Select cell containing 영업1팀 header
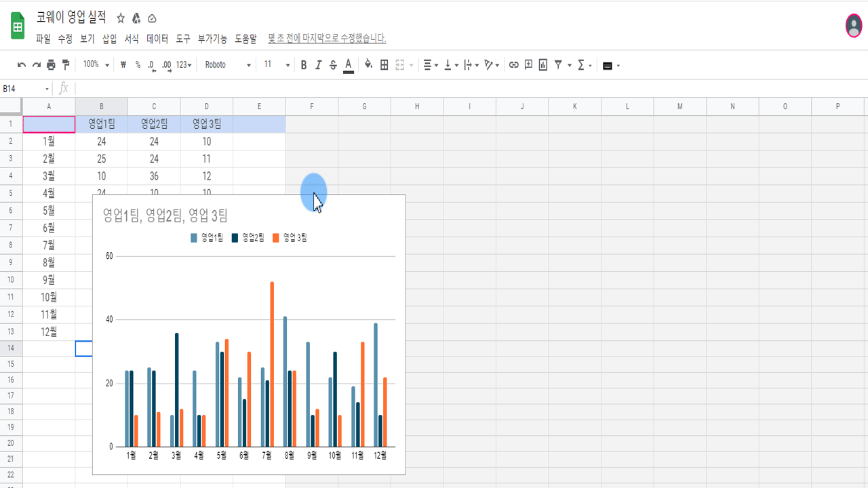Image resolution: width=868 pixels, height=488 pixels. (x=102, y=124)
